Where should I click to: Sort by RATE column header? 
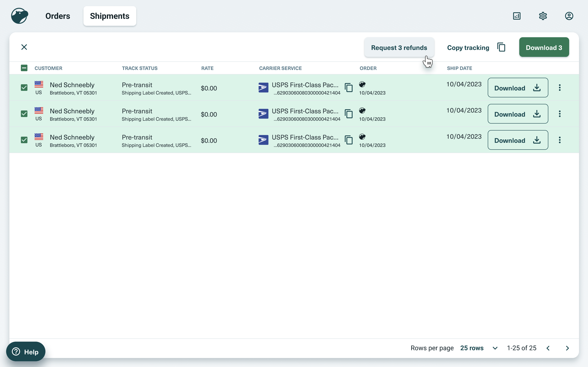click(x=207, y=68)
